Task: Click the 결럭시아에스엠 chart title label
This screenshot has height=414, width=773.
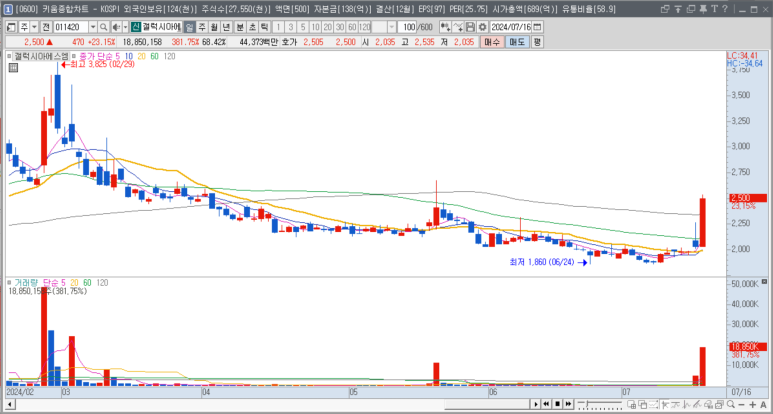Action: click(x=41, y=57)
